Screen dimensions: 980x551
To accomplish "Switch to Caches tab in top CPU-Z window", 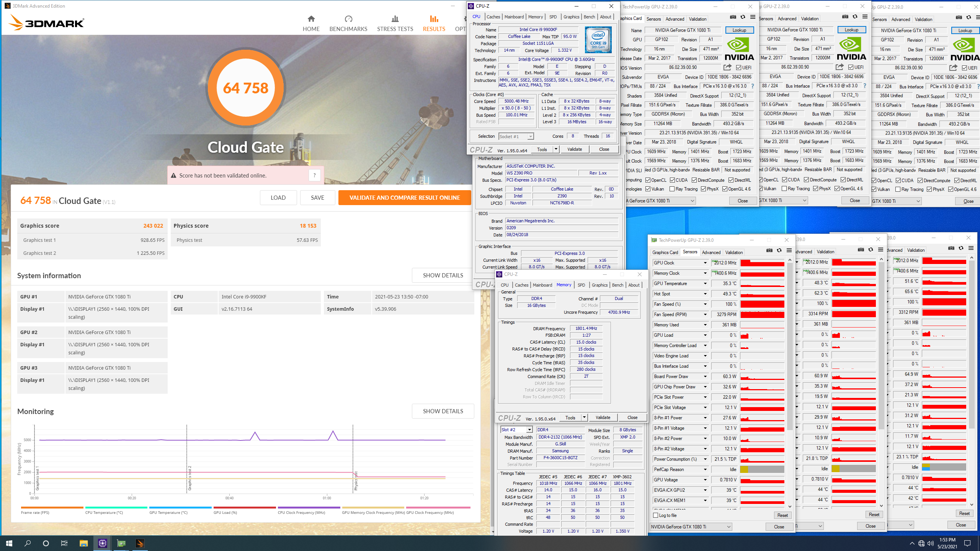I will pyautogui.click(x=493, y=17).
